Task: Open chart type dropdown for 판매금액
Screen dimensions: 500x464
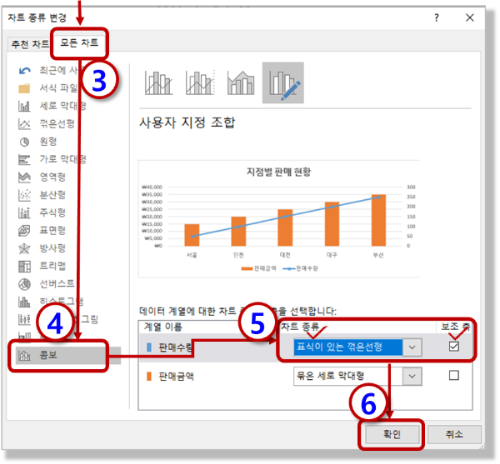Action: click(x=412, y=376)
